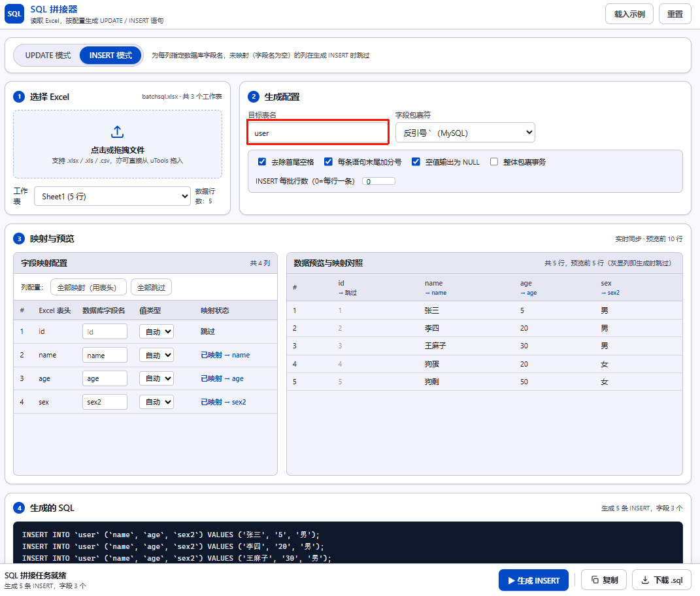The image size is (700, 596).
Task: Click the SQL app logo icon
Action: pyautogui.click(x=14, y=14)
